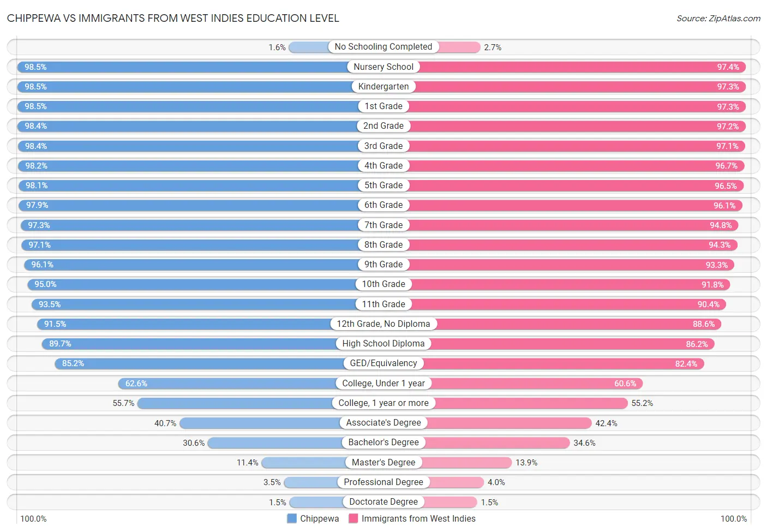Click the Chippewa blue legend swatch
This screenshot has width=767, height=532.
(x=292, y=518)
